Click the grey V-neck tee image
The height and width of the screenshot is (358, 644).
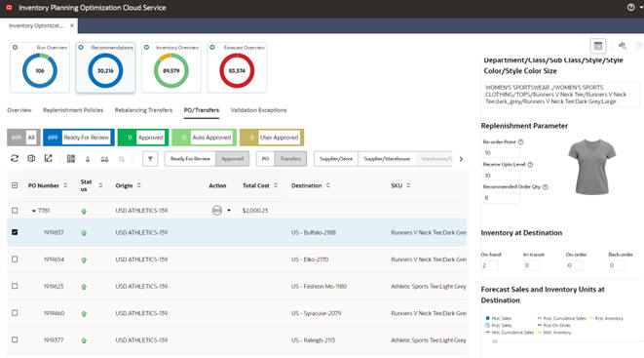pyautogui.click(x=591, y=167)
